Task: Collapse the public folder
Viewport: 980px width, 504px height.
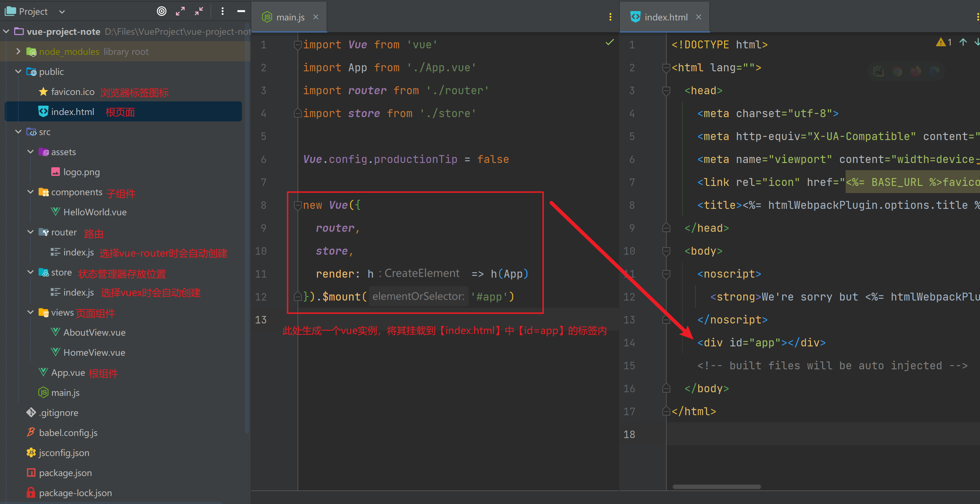Action: pos(18,71)
